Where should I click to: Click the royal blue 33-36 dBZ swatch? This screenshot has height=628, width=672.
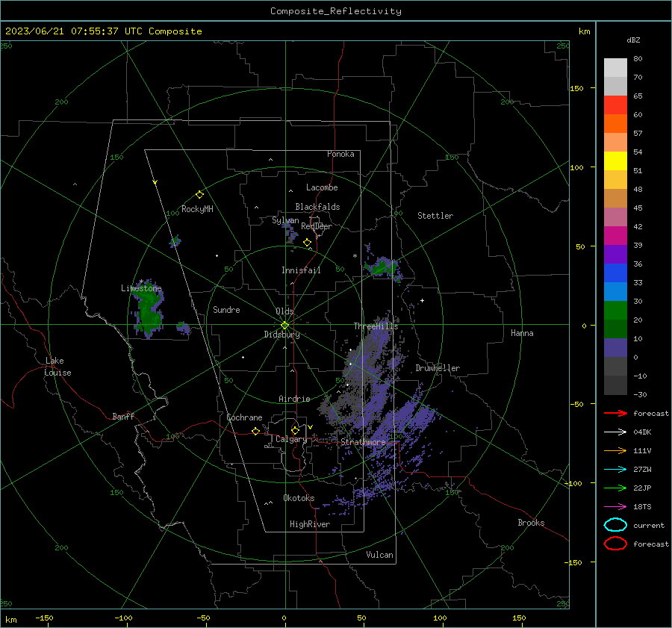615,273
